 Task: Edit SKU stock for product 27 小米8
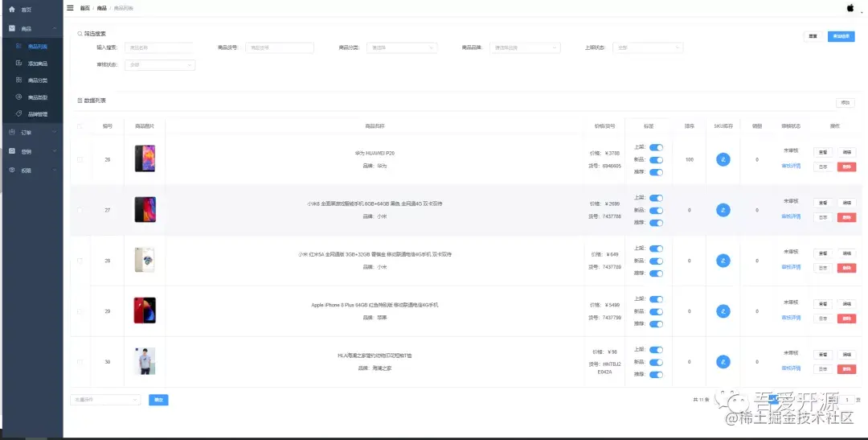click(723, 210)
